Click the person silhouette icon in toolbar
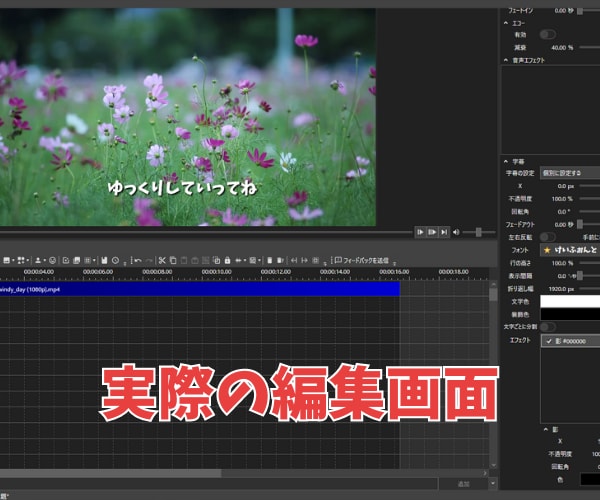 click(38, 261)
